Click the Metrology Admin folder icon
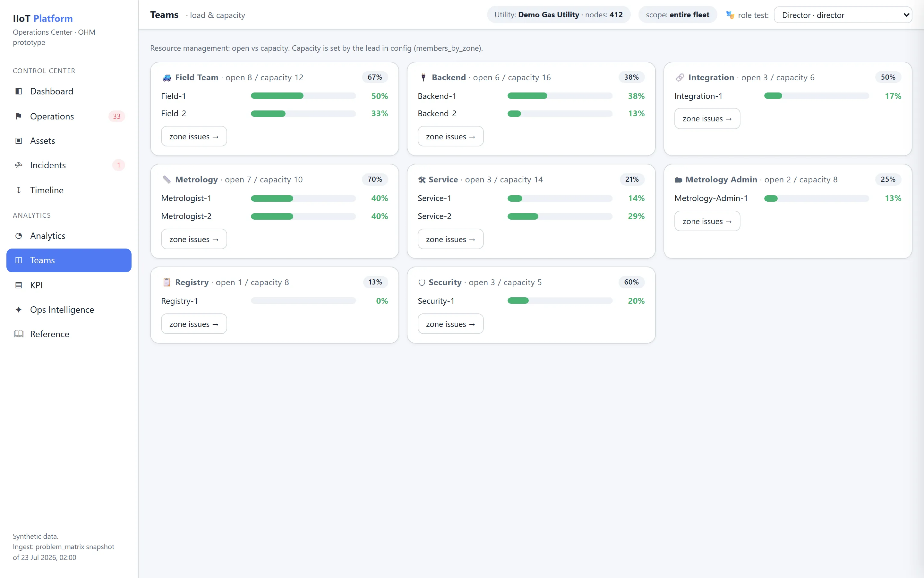The height and width of the screenshot is (578, 924). pyautogui.click(x=679, y=180)
